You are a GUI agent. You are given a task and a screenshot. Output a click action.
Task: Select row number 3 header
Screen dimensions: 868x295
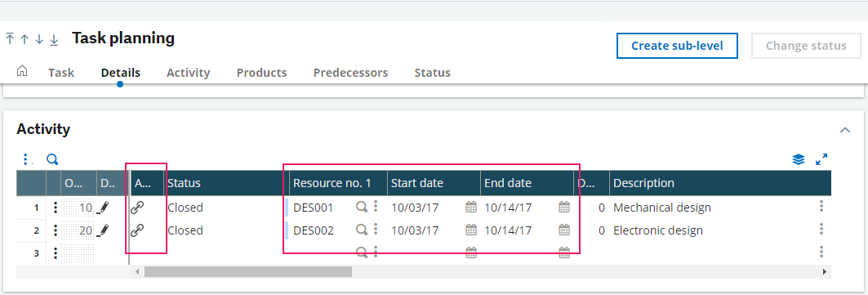32,253
